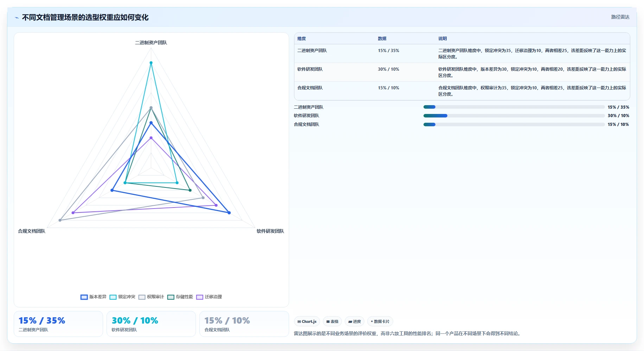Hide the 存储性能 series via legend label
Screen dimensions: 644x351
tap(184, 297)
